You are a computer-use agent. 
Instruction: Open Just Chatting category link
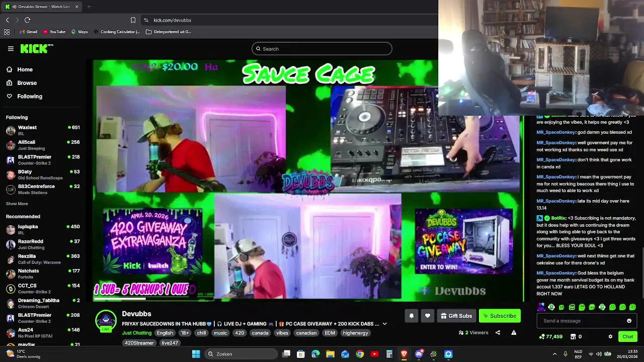coord(136,333)
